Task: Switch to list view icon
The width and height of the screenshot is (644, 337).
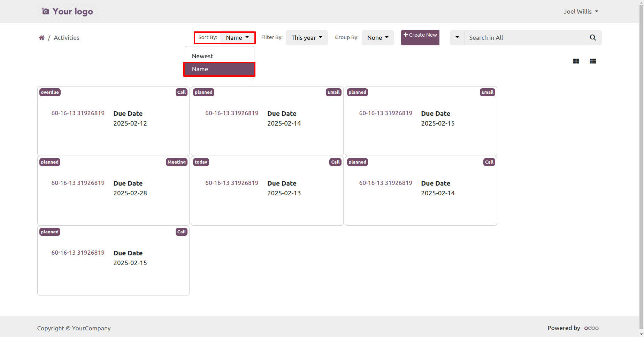Action: pos(593,61)
